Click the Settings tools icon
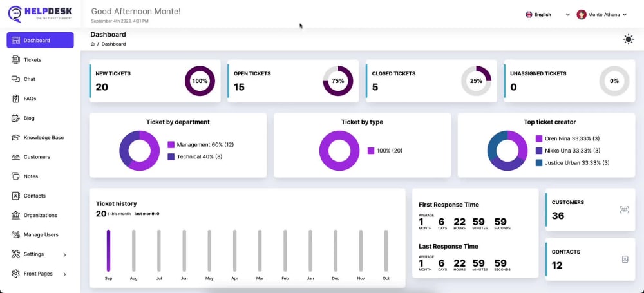644x293 pixels. 15,254
